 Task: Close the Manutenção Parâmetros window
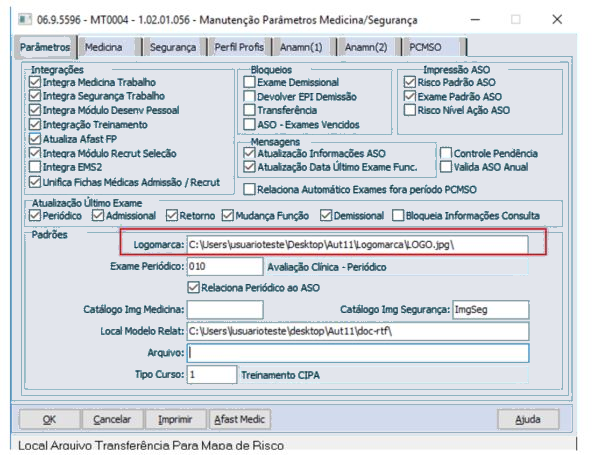pyautogui.click(x=557, y=19)
